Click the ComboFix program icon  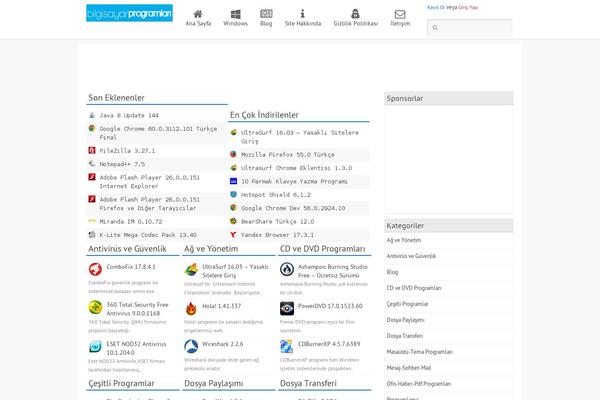click(95, 269)
